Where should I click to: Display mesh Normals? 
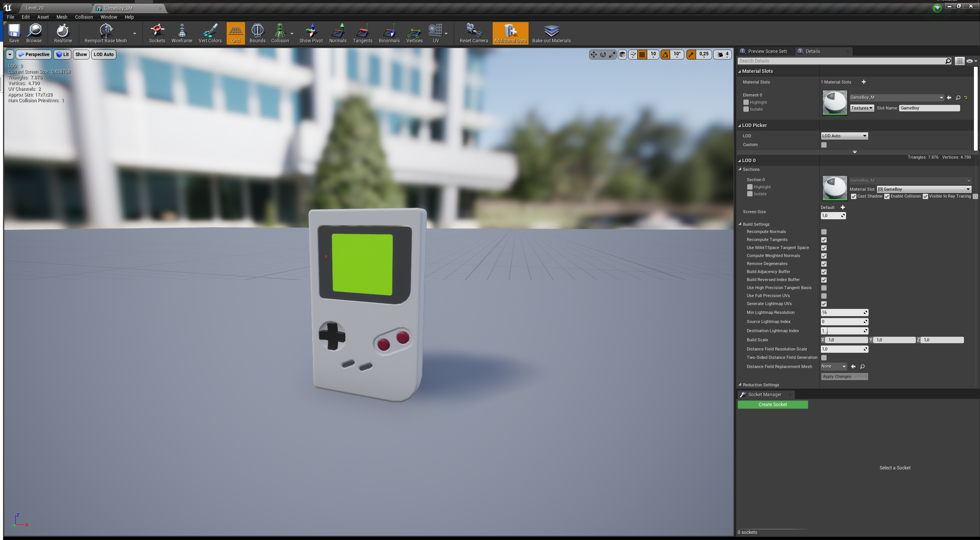(338, 33)
